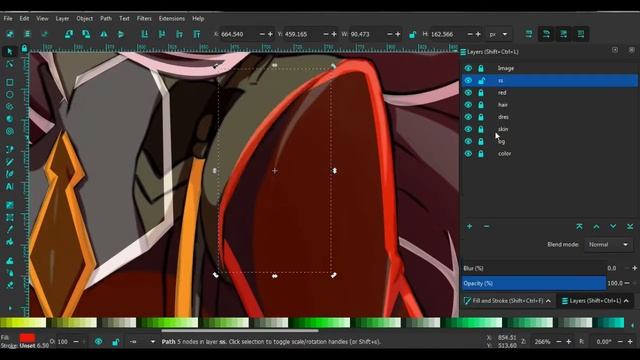The height and width of the screenshot is (360, 640).
Task: Move layer up one step arrow
Action: tap(596, 227)
